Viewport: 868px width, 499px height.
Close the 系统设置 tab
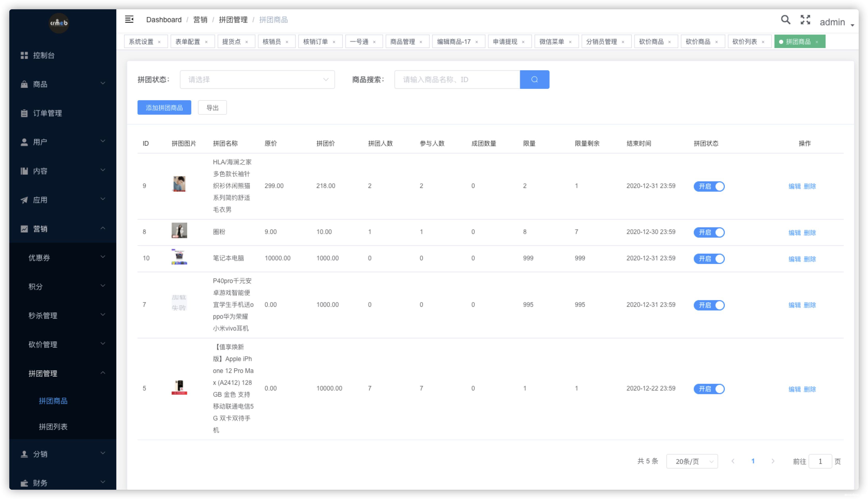(159, 42)
